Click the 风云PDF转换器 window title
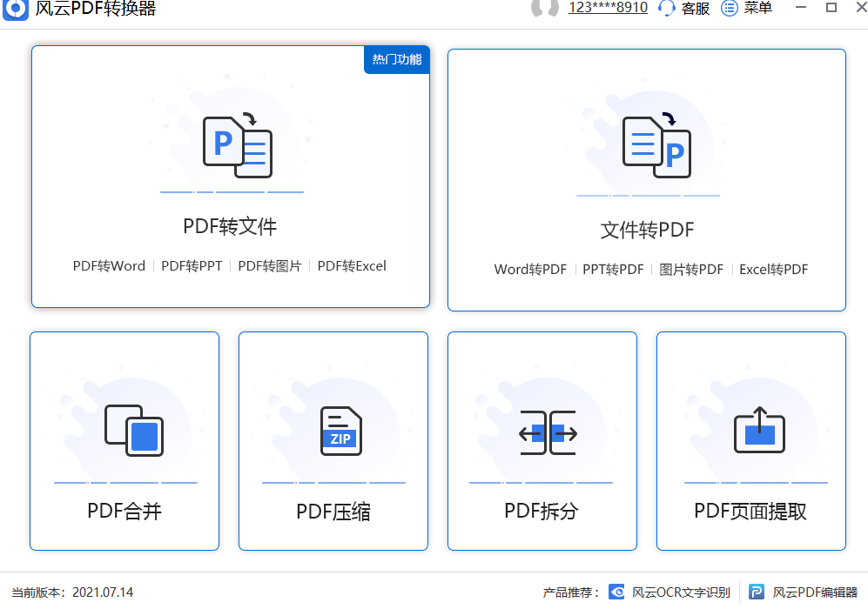 click(x=96, y=9)
